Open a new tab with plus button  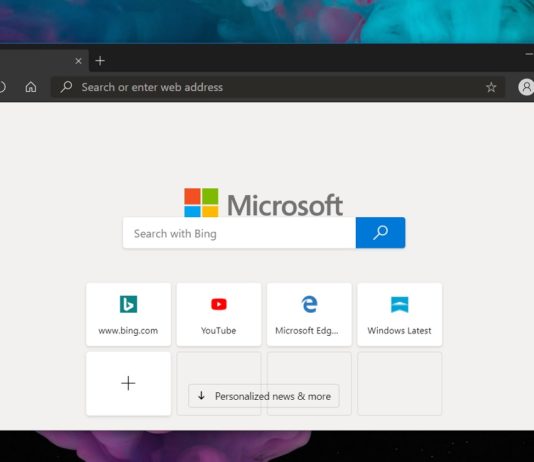(100, 61)
